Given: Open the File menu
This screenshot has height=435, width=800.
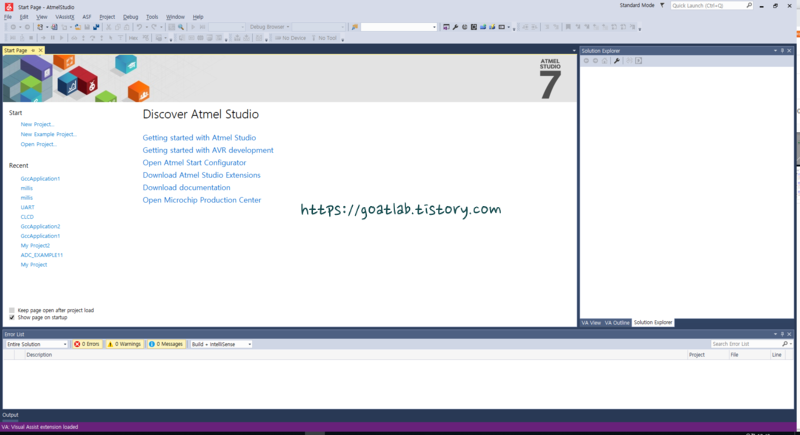Looking at the screenshot, I should click(x=8, y=17).
